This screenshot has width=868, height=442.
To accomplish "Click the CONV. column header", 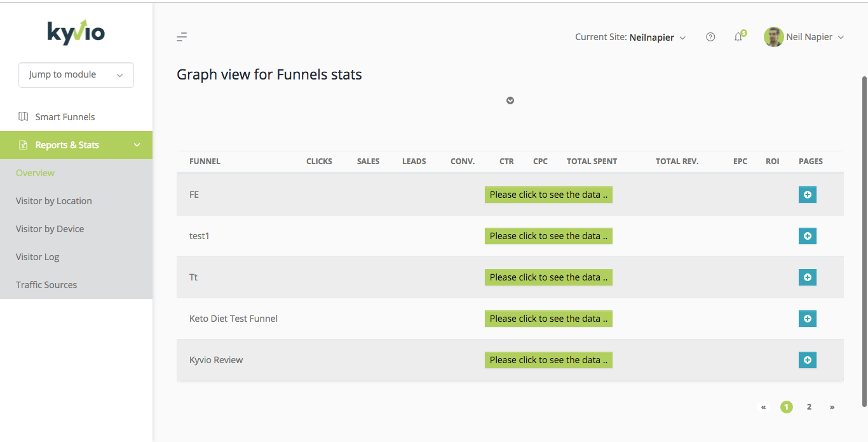I will [x=463, y=162].
